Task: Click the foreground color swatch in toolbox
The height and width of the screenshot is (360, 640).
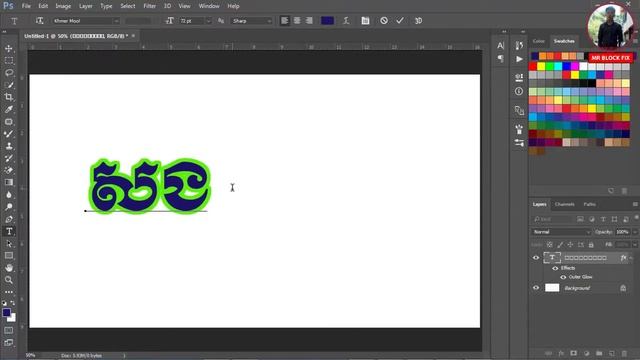Action: [x=6, y=313]
